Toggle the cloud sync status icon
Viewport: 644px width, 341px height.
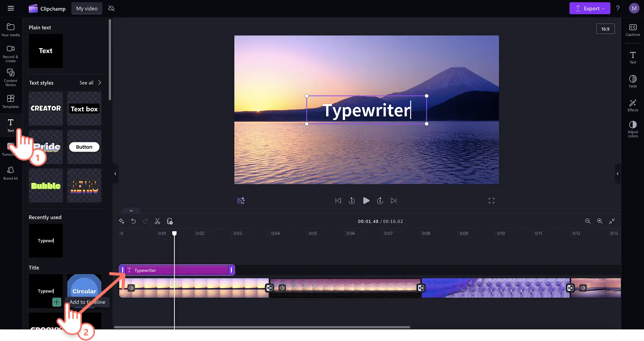point(111,8)
